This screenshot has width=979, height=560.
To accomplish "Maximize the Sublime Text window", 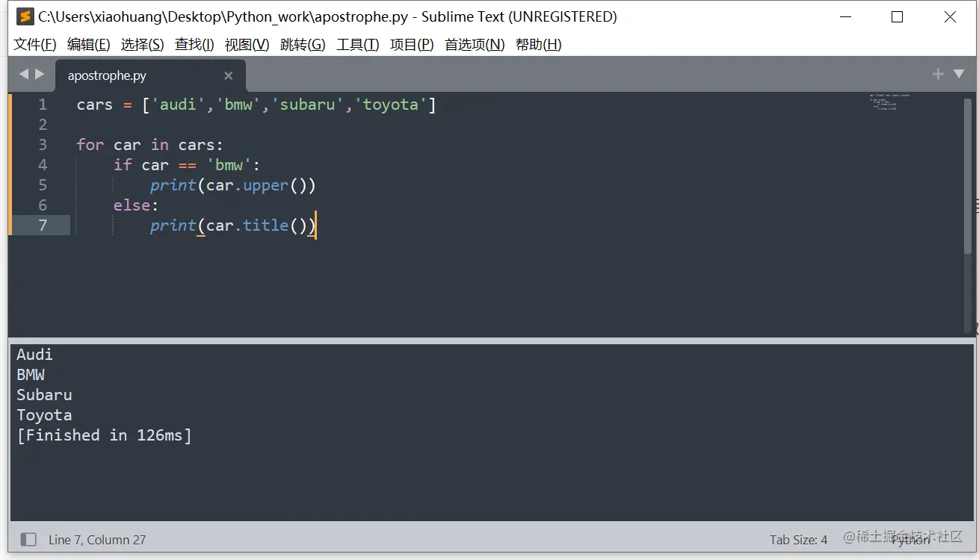I will [898, 16].
